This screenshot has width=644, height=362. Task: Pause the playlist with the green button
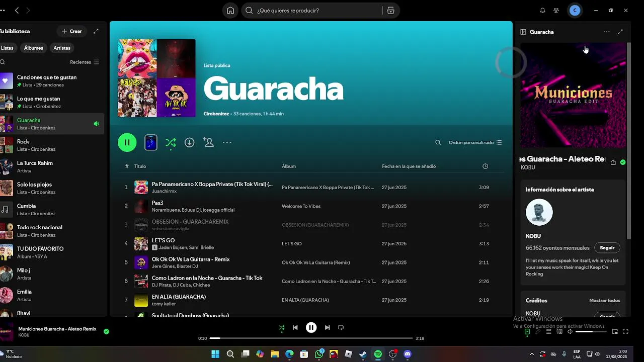pyautogui.click(x=127, y=143)
